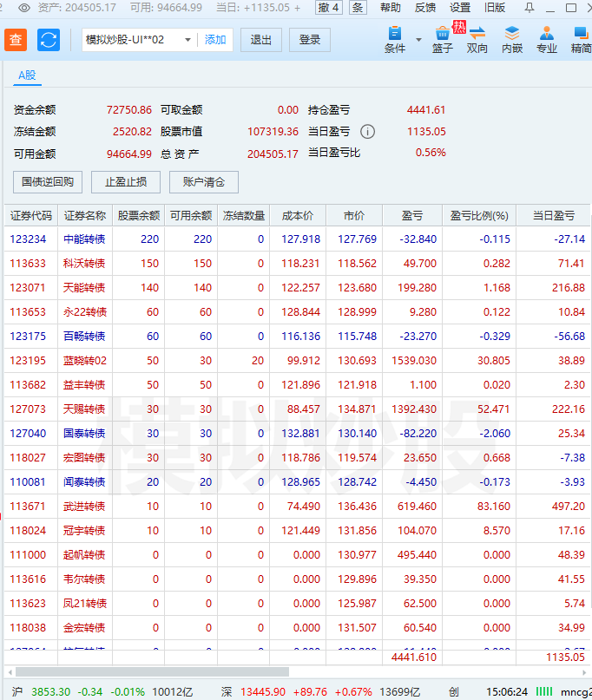Switch to 内嵌 embedded mode
The width and height of the screenshot is (592, 700).
coord(512,39)
